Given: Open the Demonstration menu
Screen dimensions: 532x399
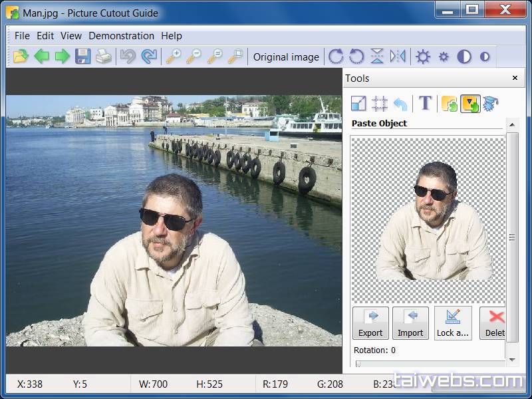Looking at the screenshot, I should click(122, 36).
